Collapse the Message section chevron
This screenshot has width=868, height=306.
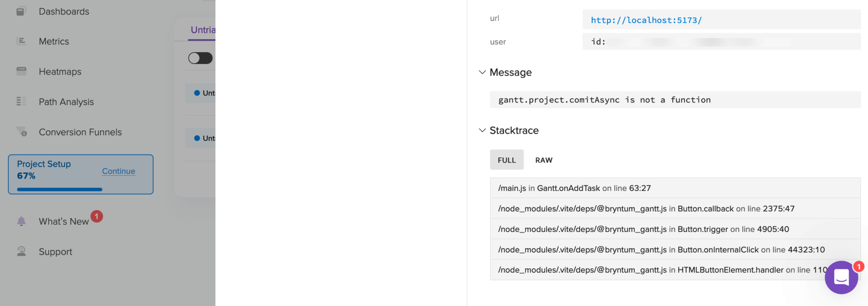(x=482, y=72)
